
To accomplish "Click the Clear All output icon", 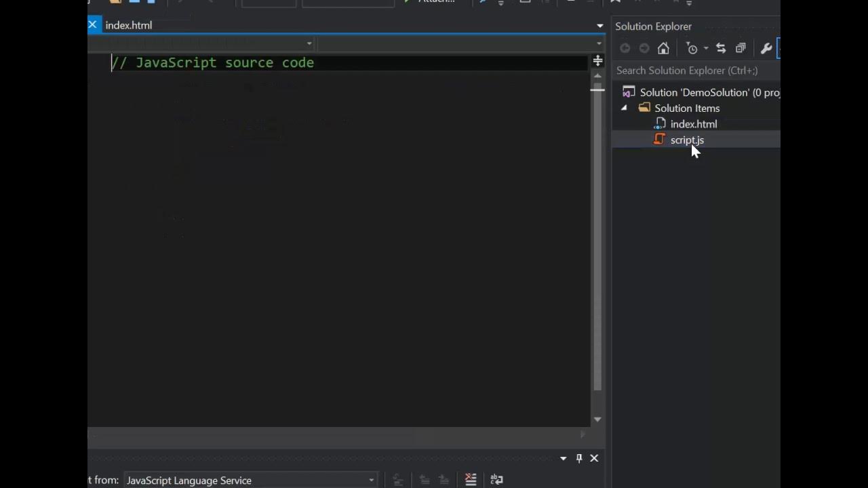I will (x=471, y=480).
